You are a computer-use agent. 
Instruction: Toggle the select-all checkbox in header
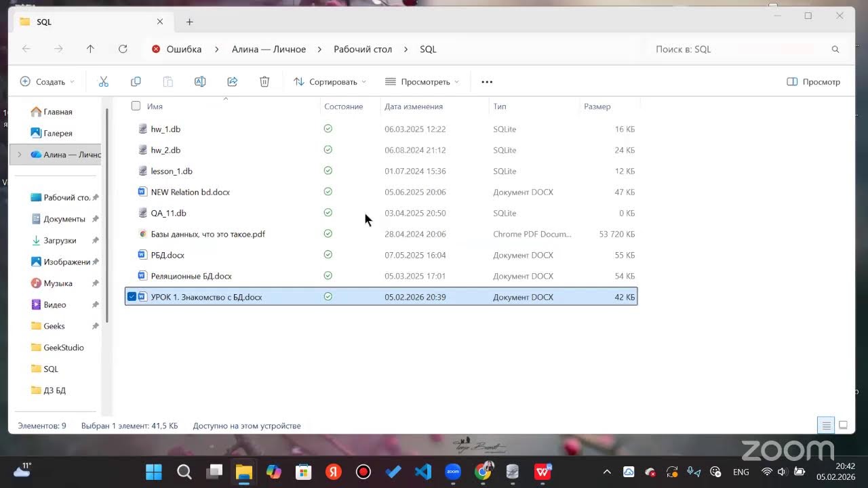[136, 106]
